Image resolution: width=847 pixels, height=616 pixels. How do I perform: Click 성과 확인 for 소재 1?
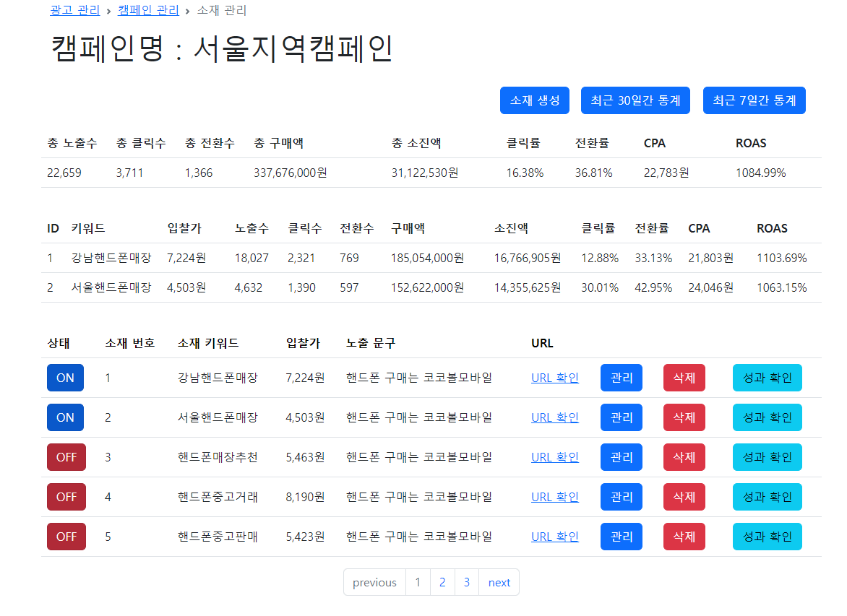[767, 378]
